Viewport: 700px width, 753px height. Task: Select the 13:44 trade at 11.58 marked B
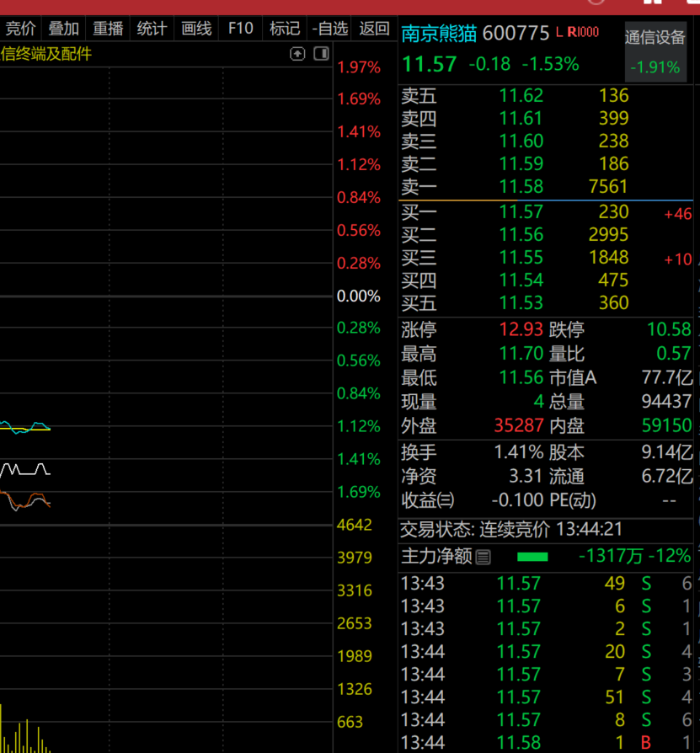[545, 742]
